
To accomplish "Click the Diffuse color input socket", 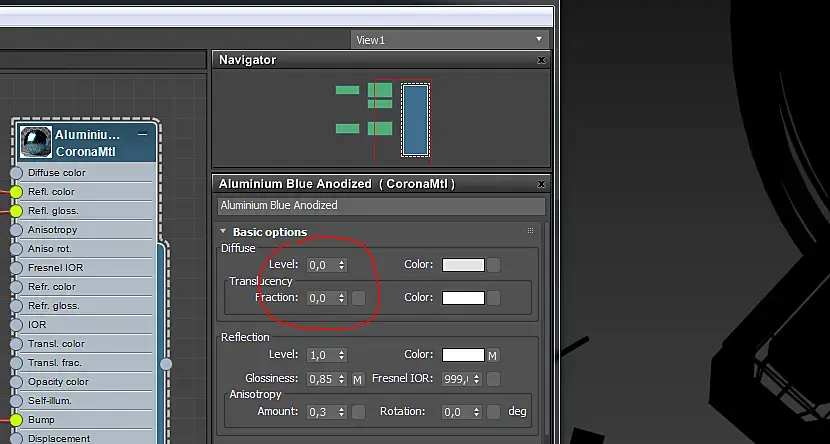I will point(16,173).
